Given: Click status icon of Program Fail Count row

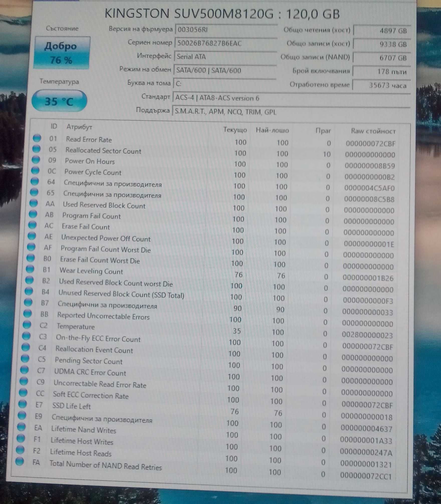Looking at the screenshot, I should pos(33,214).
